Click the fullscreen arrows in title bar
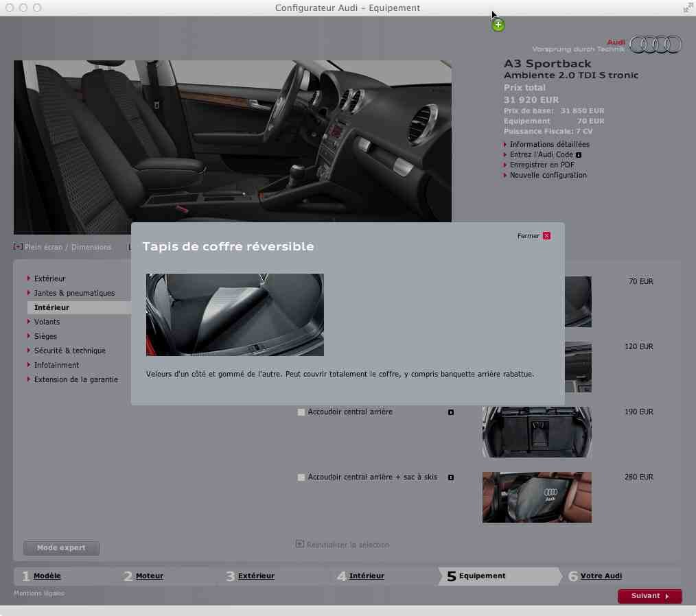The image size is (696, 616). [x=688, y=8]
